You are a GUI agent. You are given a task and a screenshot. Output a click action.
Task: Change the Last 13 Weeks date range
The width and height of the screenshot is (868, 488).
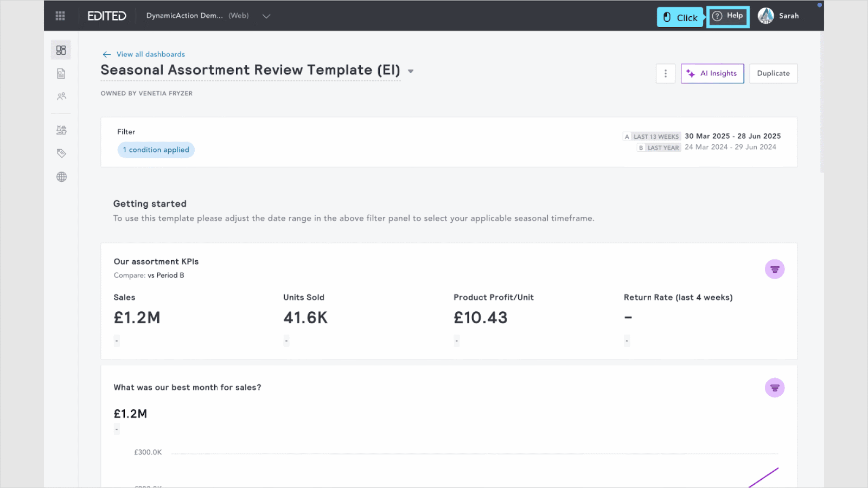click(x=702, y=136)
